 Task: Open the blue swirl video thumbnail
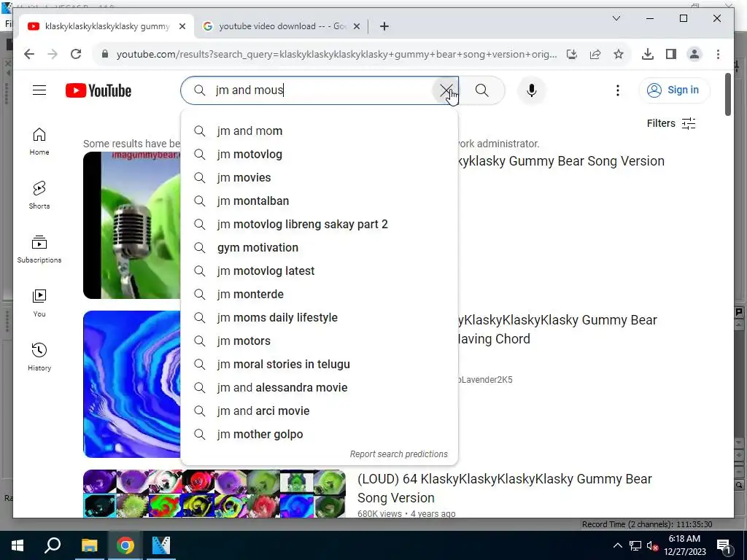click(x=132, y=384)
